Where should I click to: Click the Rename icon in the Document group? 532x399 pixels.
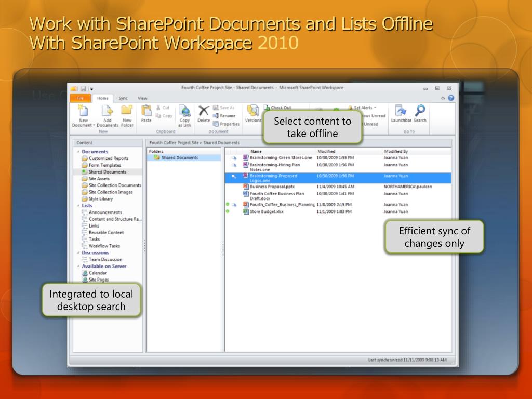coord(216,116)
